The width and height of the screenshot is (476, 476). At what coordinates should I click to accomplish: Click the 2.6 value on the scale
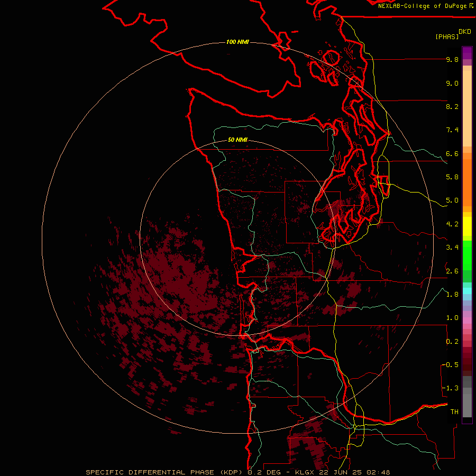(x=452, y=271)
